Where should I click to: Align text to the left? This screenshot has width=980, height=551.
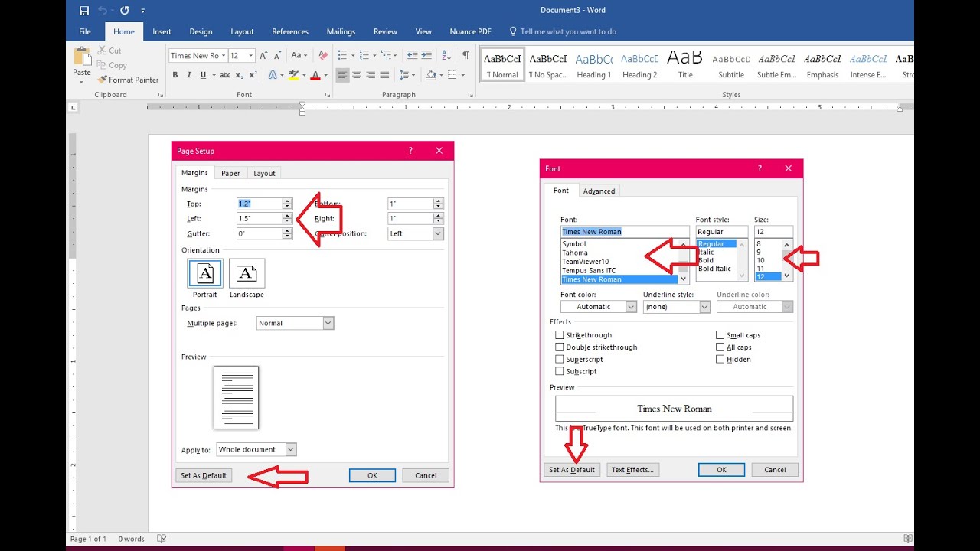(x=342, y=75)
